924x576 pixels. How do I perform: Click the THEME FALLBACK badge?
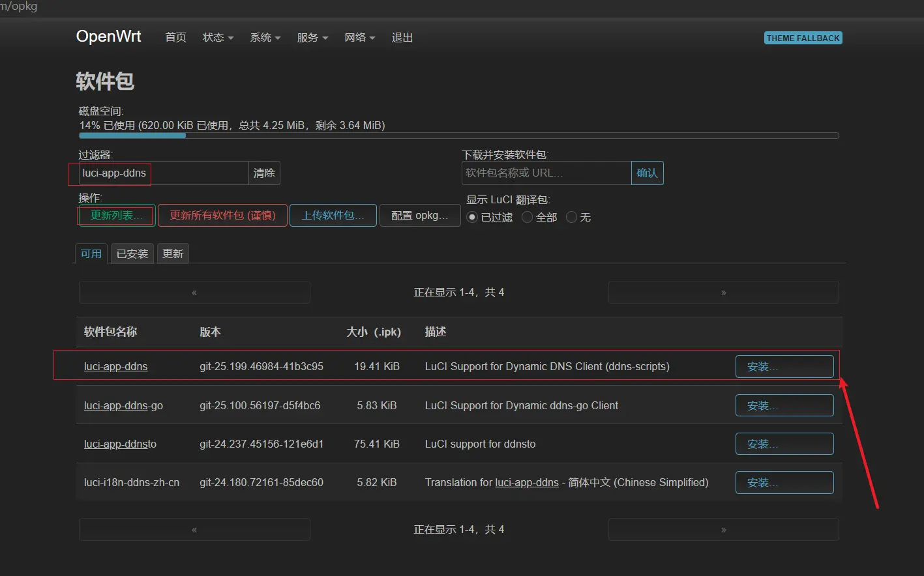(803, 38)
